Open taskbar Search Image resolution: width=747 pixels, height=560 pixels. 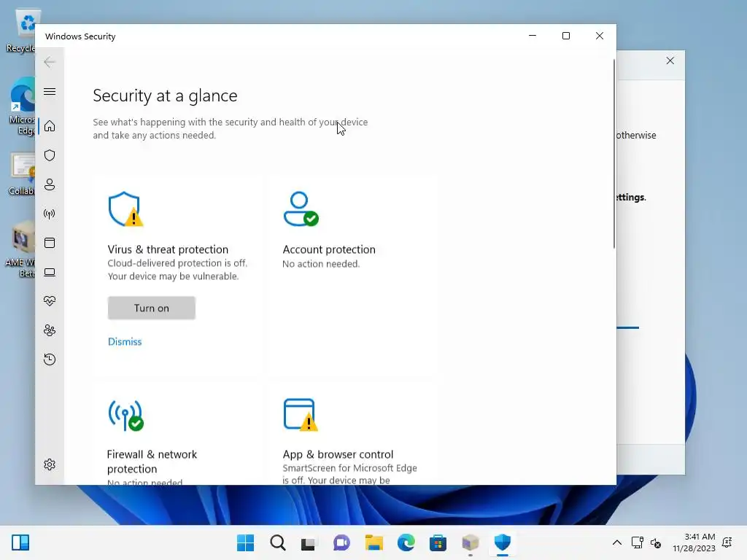[278, 542]
